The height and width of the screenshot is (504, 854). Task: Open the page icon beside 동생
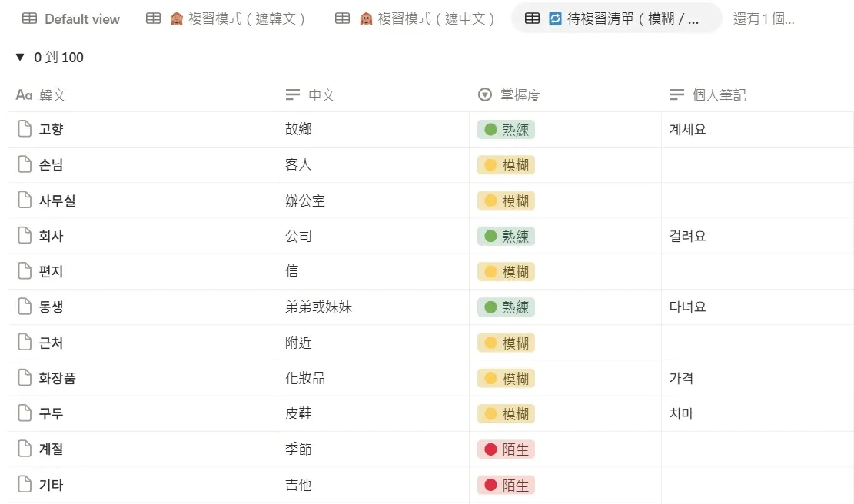pos(25,307)
